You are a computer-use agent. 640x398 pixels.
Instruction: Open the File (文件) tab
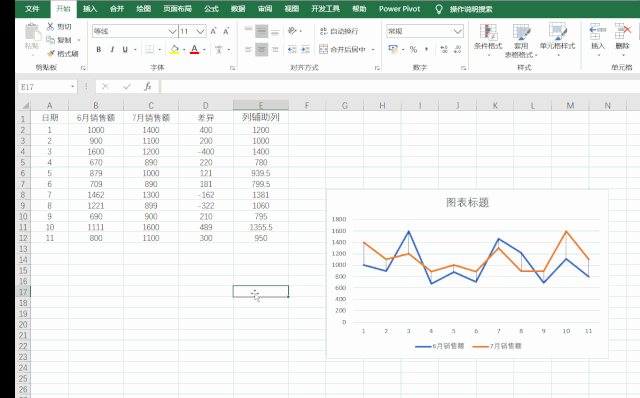[x=32, y=9]
